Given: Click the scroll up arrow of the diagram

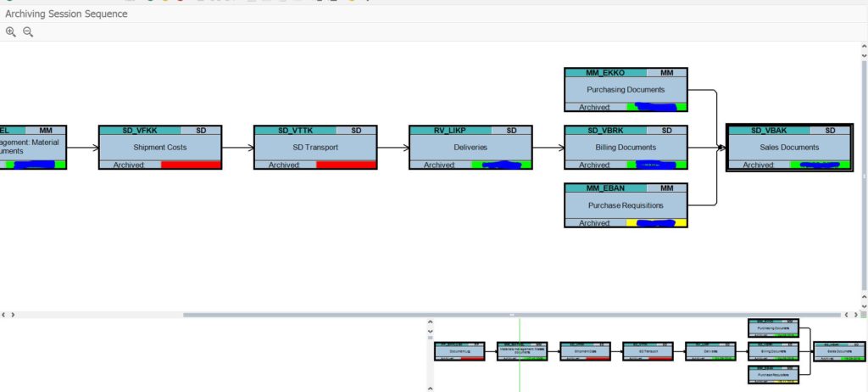Looking at the screenshot, I should (864, 48).
